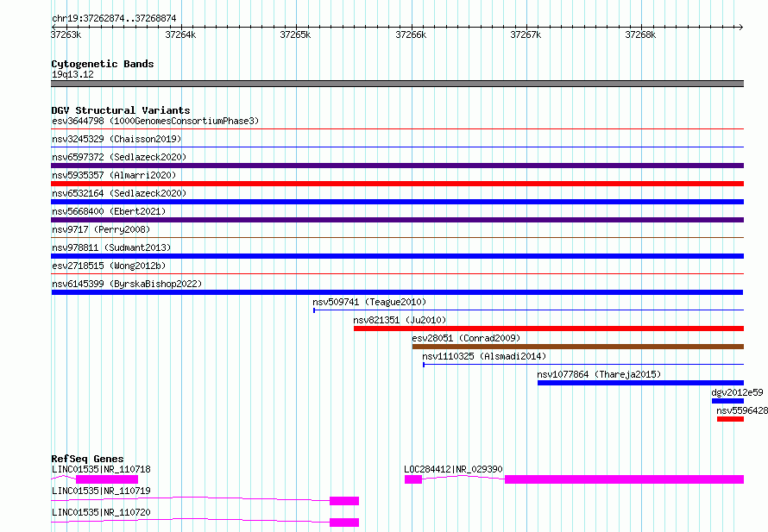
Task: Click the nsv821351 (Ju2010) label
Action: [x=400, y=320]
